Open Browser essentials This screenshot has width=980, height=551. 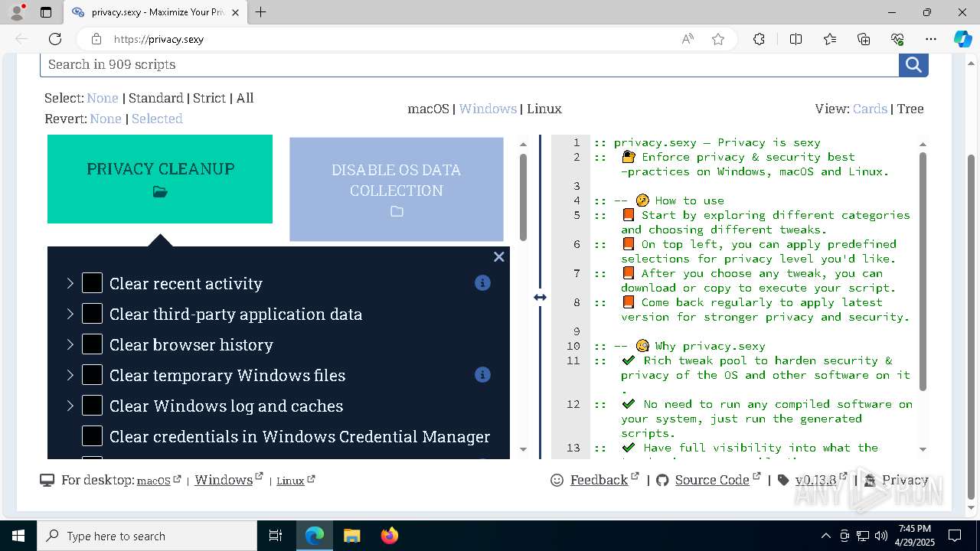[897, 39]
